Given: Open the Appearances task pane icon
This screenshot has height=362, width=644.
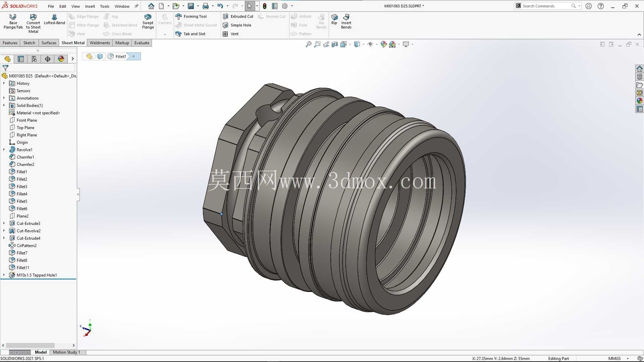Looking at the screenshot, I should click(x=640, y=101).
